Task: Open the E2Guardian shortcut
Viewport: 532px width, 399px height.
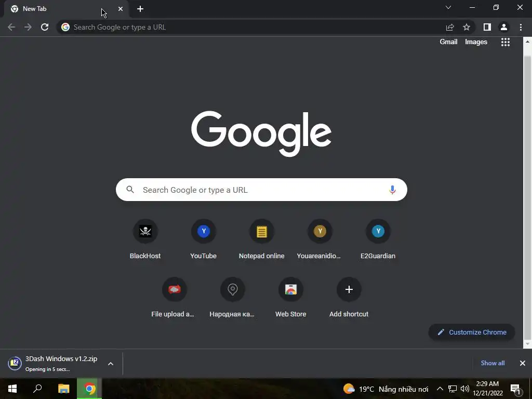Action: [x=378, y=239]
